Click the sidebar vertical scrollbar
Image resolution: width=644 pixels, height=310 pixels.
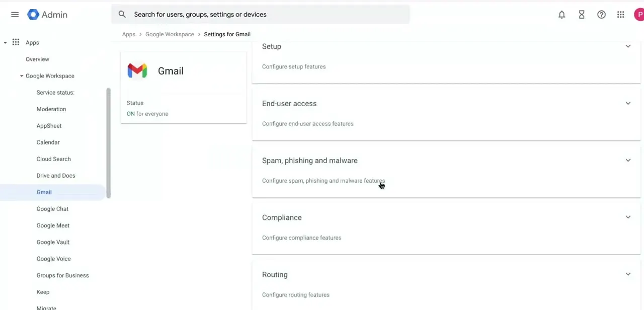click(x=108, y=143)
